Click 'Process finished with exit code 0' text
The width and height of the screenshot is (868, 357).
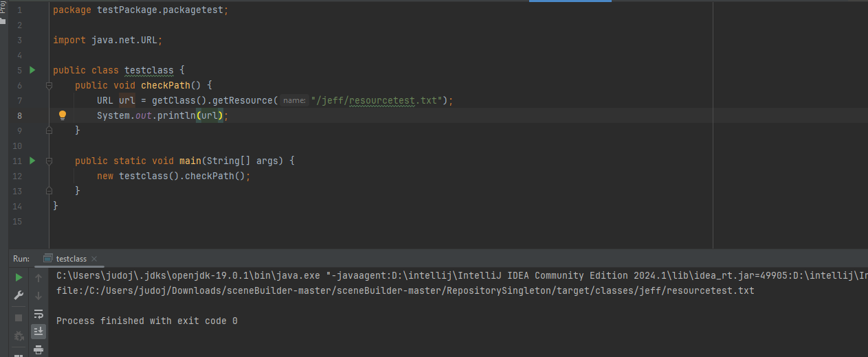pyautogui.click(x=147, y=321)
